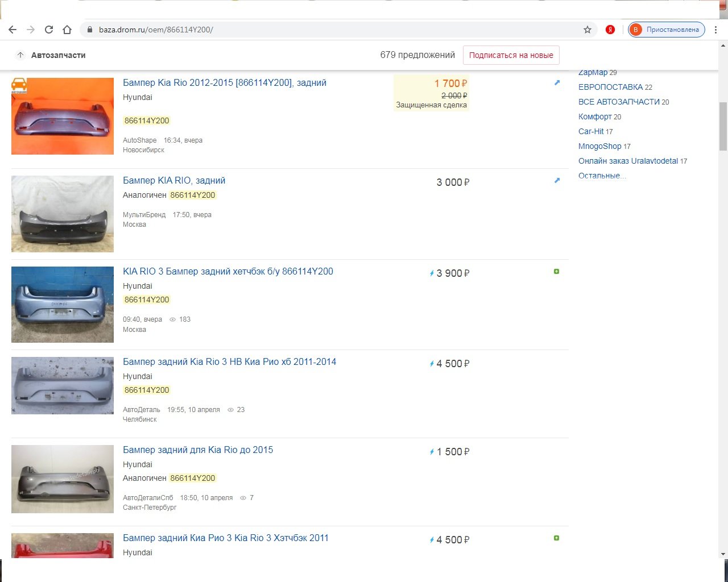728x582 pixels.
Task: Filter by seller Комфорт
Action: pos(595,117)
